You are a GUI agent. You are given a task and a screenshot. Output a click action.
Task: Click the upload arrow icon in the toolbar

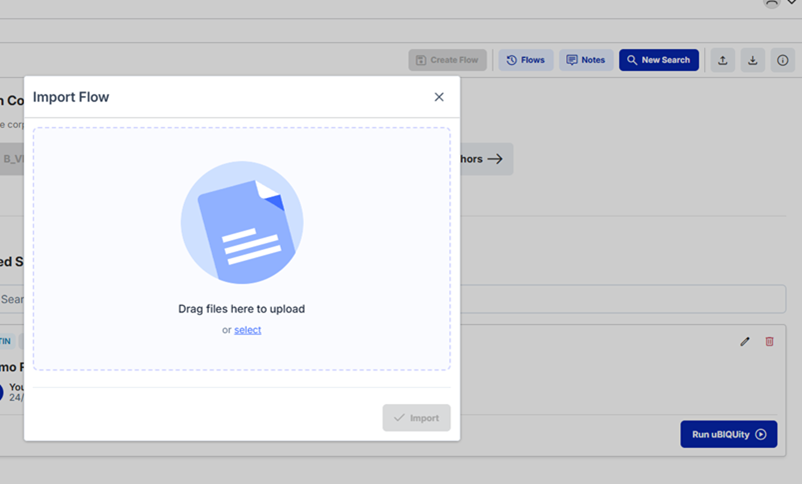(x=723, y=60)
